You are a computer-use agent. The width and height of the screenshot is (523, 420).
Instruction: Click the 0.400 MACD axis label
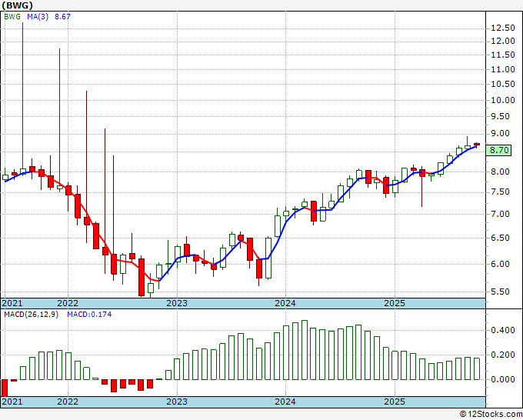tap(503, 330)
